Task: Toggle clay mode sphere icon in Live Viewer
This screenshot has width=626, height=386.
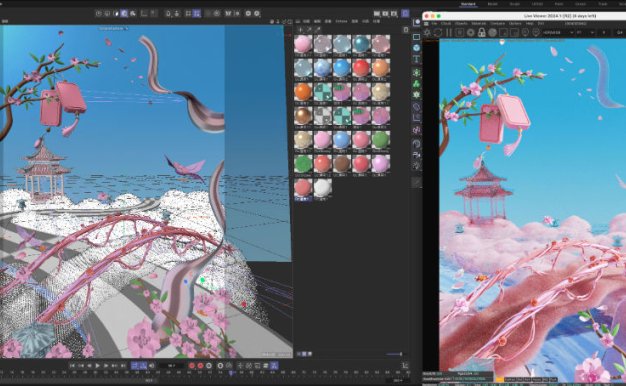Action: pyautogui.click(x=492, y=32)
